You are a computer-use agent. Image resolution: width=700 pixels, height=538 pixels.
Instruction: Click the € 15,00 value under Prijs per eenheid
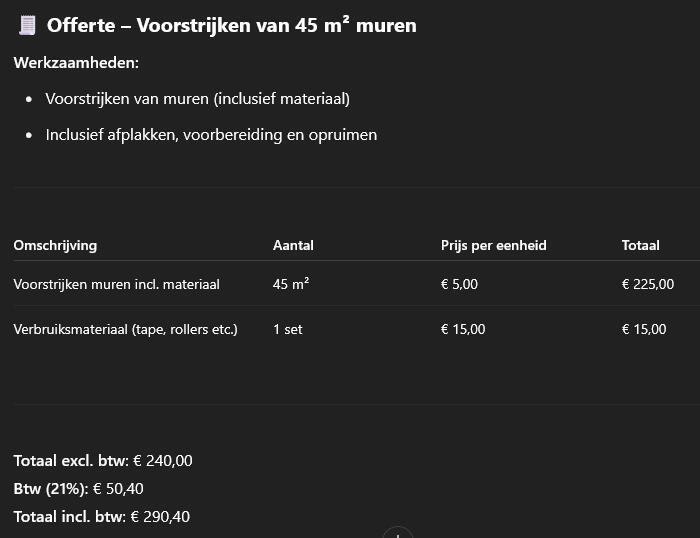click(x=463, y=329)
